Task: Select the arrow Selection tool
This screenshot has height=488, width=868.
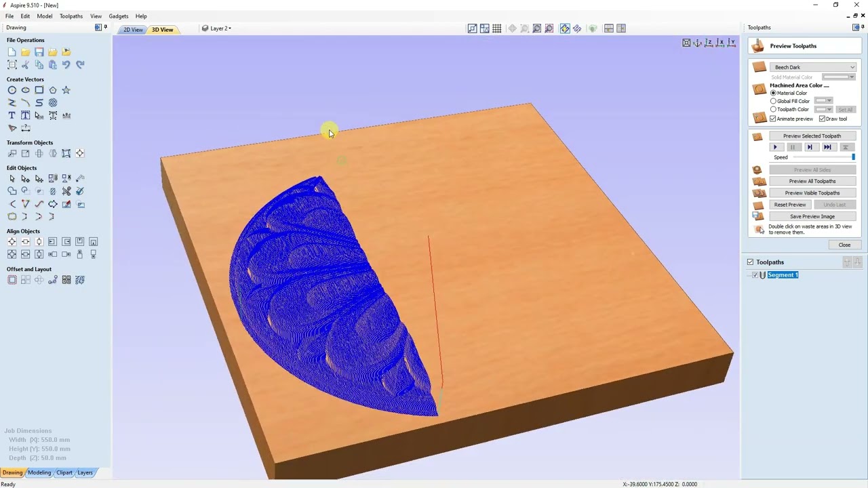Action: (x=12, y=179)
